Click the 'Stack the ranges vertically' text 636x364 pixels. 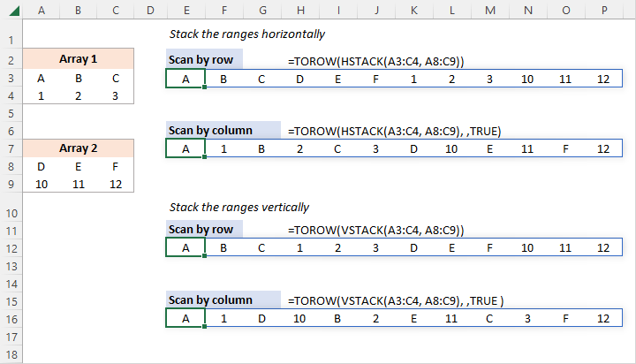click(238, 208)
